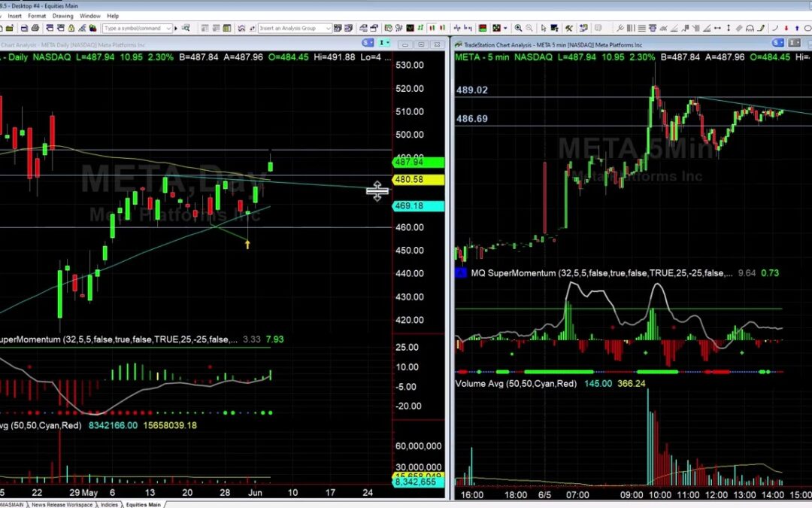Select the red down arrow drawing tool
This screenshot has width=812, height=508.
[786, 28]
